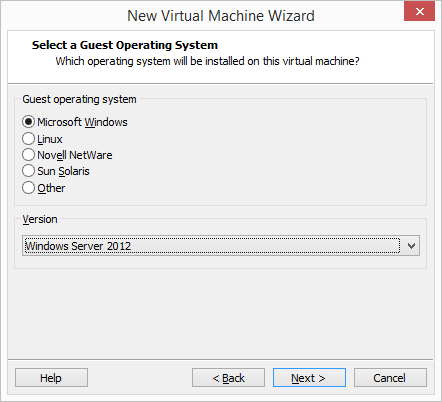This screenshot has height=402, width=442.
Task: Click the Select a Guest Operating System heading
Action: (x=125, y=45)
